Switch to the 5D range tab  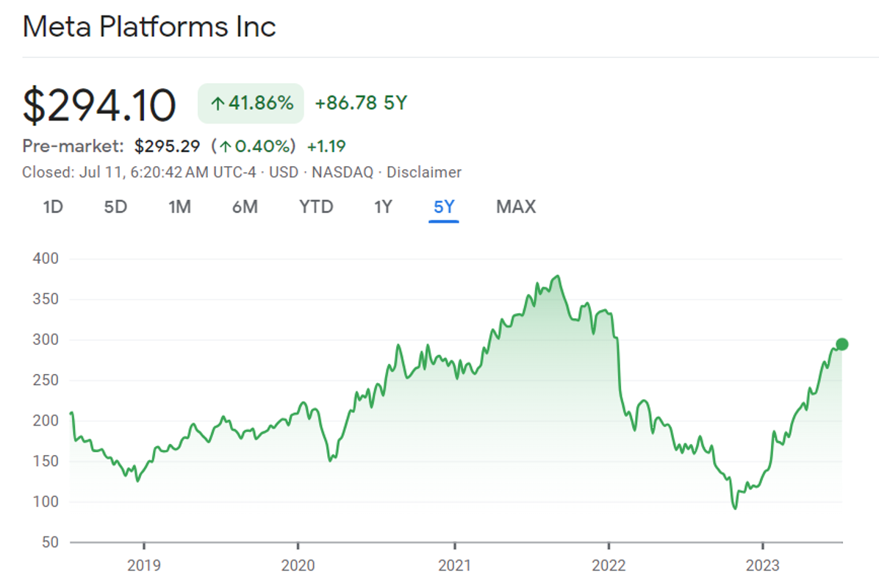pyautogui.click(x=115, y=207)
